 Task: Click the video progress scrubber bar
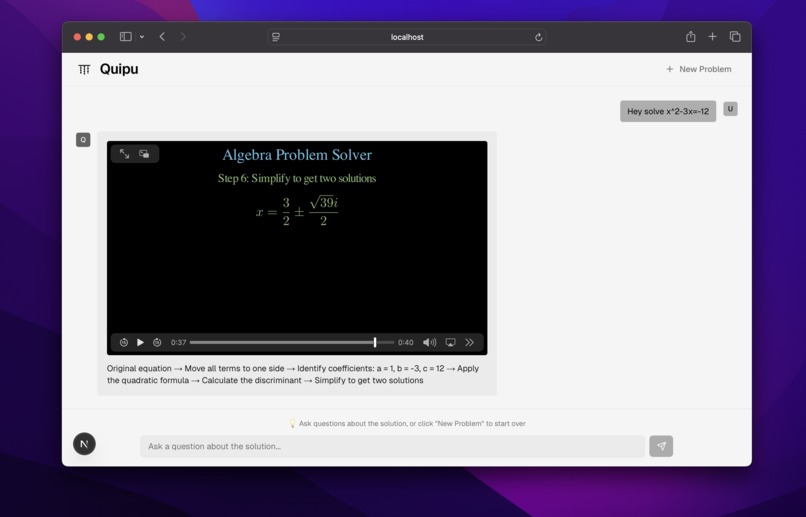[x=292, y=342]
